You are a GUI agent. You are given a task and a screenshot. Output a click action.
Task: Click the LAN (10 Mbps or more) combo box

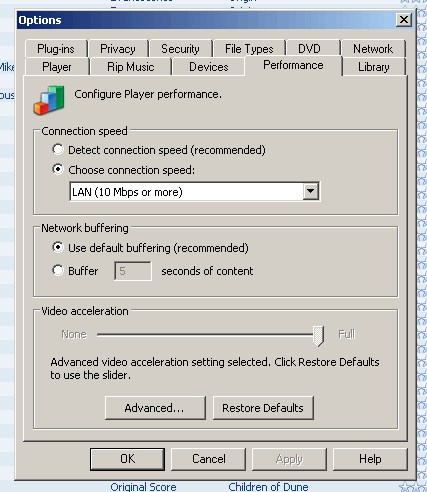(195, 192)
